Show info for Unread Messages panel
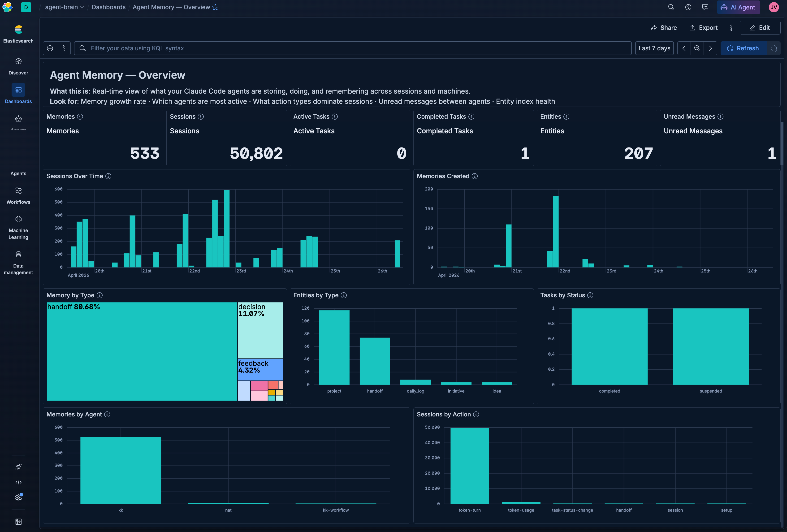This screenshot has width=787, height=532. pyautogui.click(x=720, y=117)
